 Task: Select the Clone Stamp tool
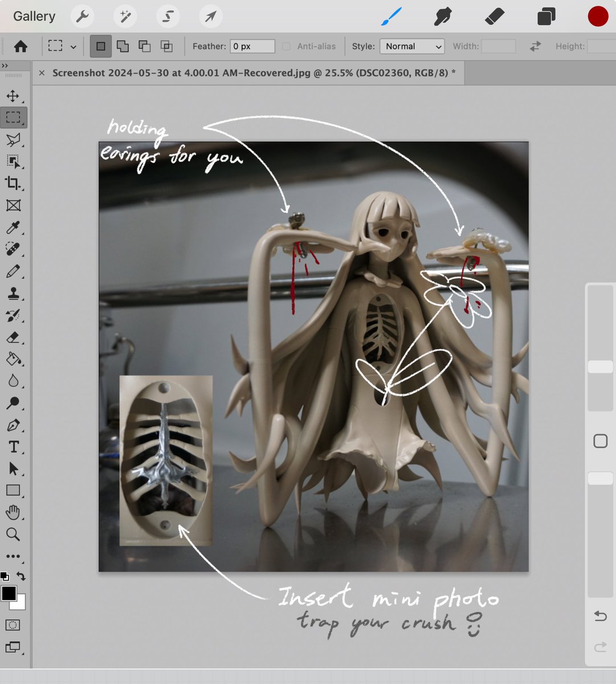13,294
